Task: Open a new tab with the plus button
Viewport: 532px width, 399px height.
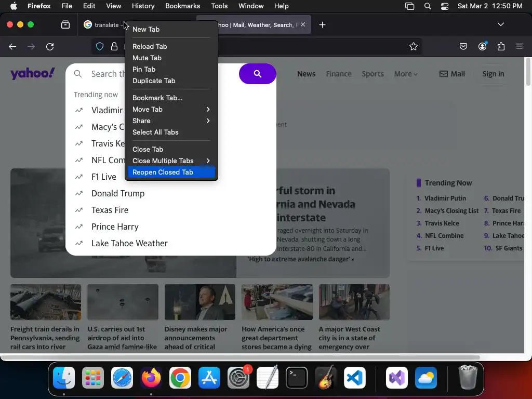Action: 322,25
